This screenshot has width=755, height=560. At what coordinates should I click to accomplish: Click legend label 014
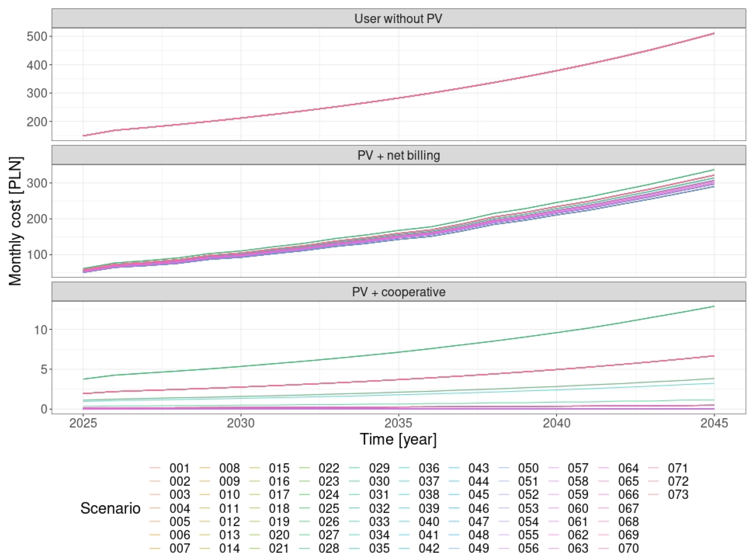pos(229,549)
